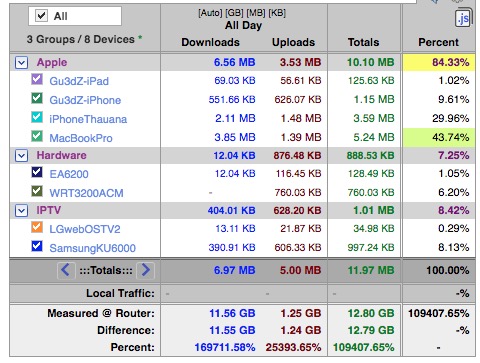This screenshot has height=363, width=480.
Task: Sort by Totals column header
Action: coord(363,42)
